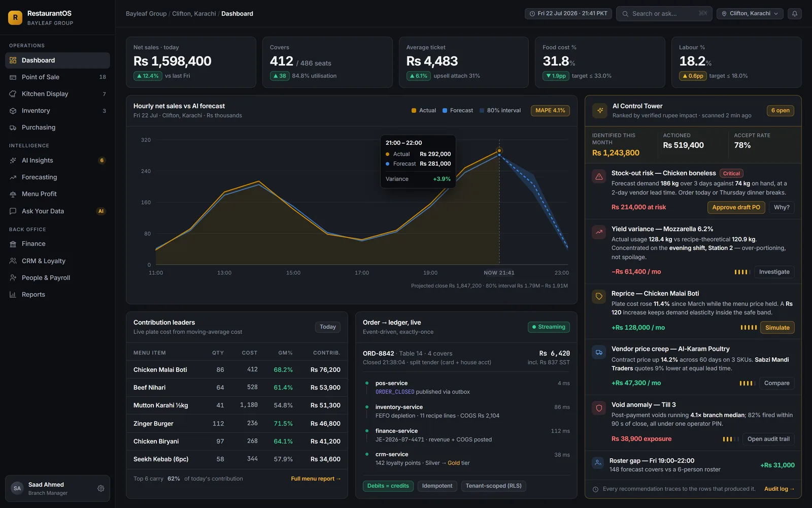Image resolution: width=812 pixels, height=508 pixels.
Task: Select the Zinger Burger table row
Action: (x=237, y=424)
